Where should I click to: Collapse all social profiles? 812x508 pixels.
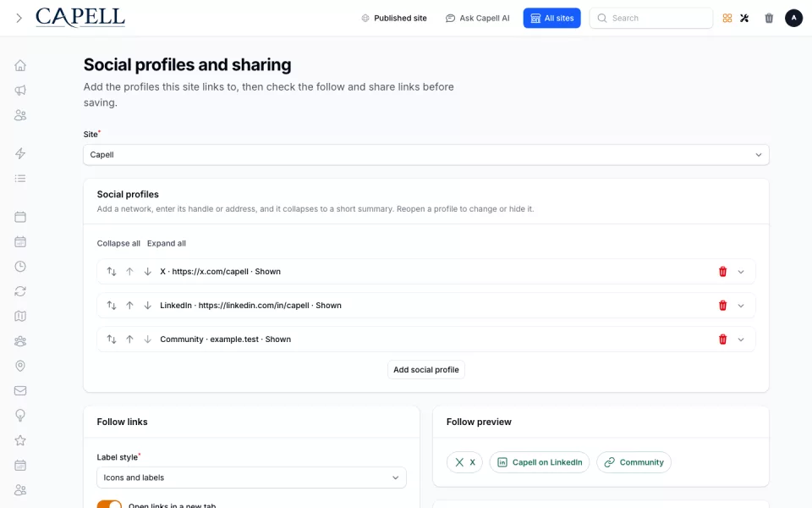click(118, 243)
